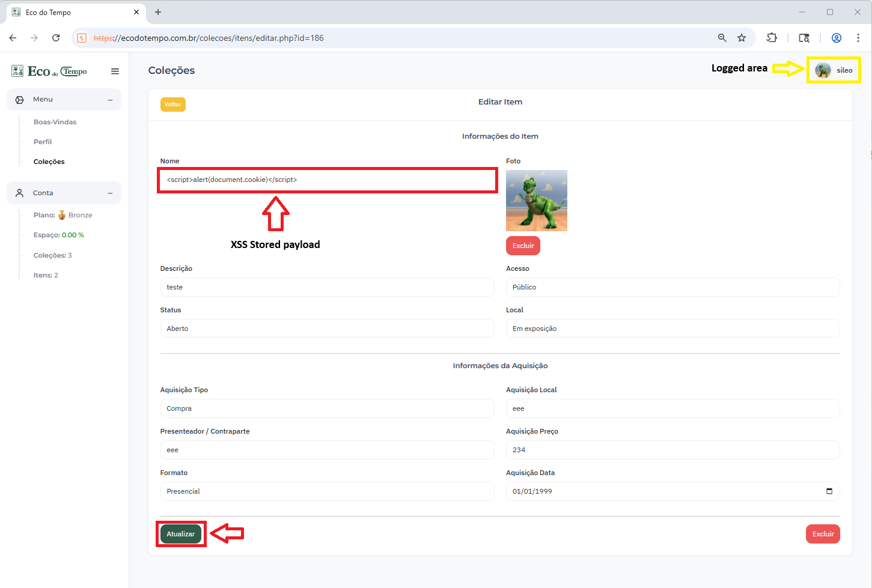Click the tab search icon in toolbar
872x588 pixels.
click(804, 38)
